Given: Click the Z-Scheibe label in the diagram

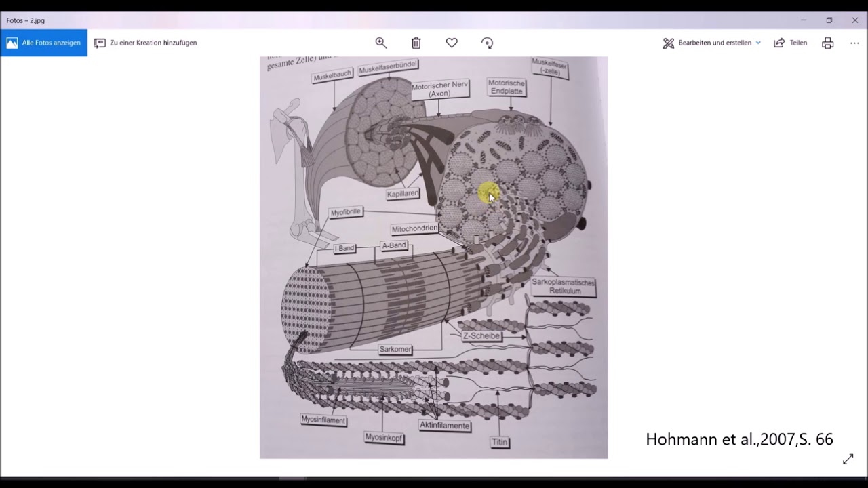Looking at the screenshot, I should tap(481, 336).
